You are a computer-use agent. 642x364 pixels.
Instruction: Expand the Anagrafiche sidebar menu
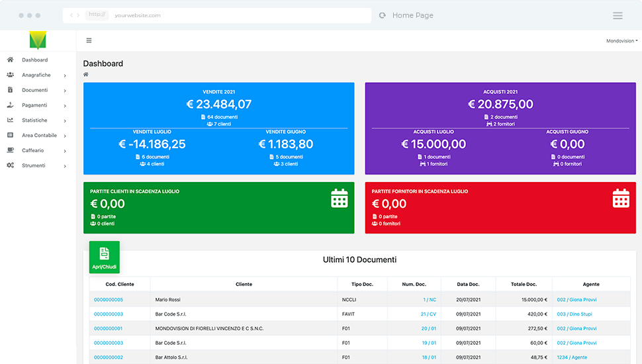(x=37, y=75)
